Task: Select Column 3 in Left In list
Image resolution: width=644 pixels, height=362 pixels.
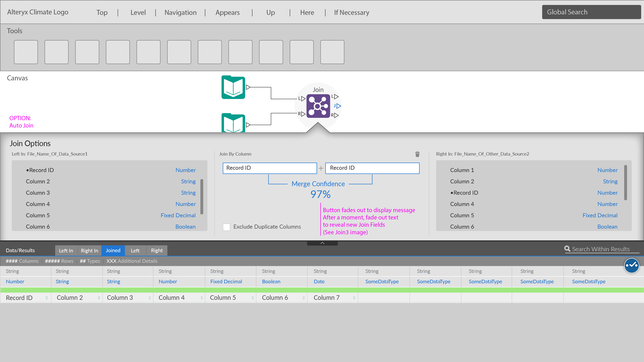Action: (38, 193)
